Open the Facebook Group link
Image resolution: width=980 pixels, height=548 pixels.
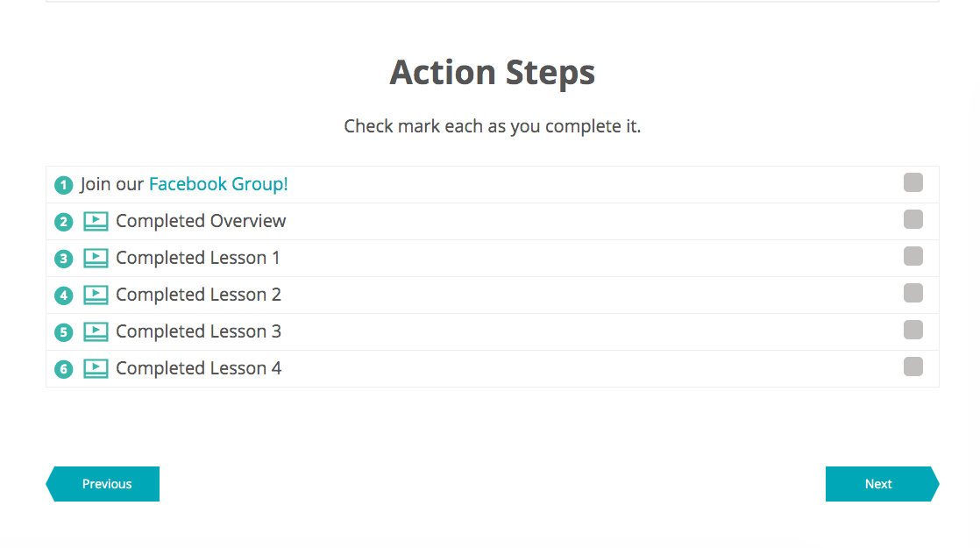pyautogui.click(x=217, y=184)
